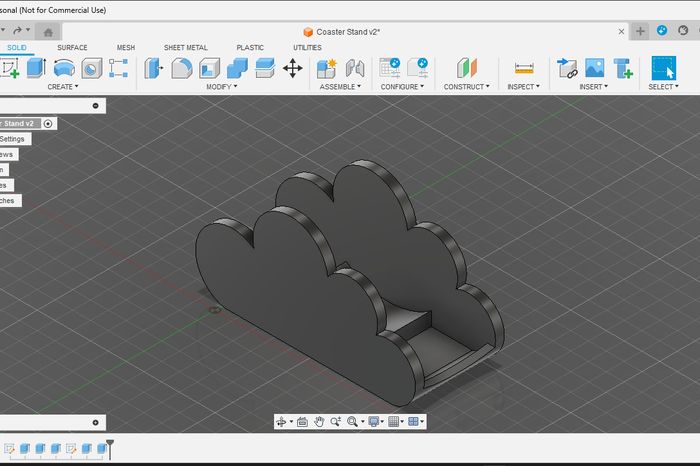
Task: Select the Pan hand tool
Action: click(x=319, y=421)
